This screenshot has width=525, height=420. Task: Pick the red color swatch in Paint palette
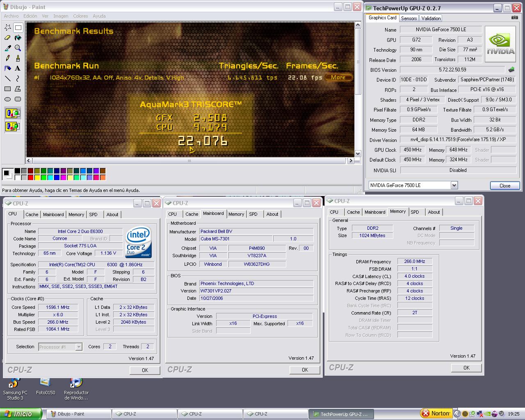click(x=31, y=178)
